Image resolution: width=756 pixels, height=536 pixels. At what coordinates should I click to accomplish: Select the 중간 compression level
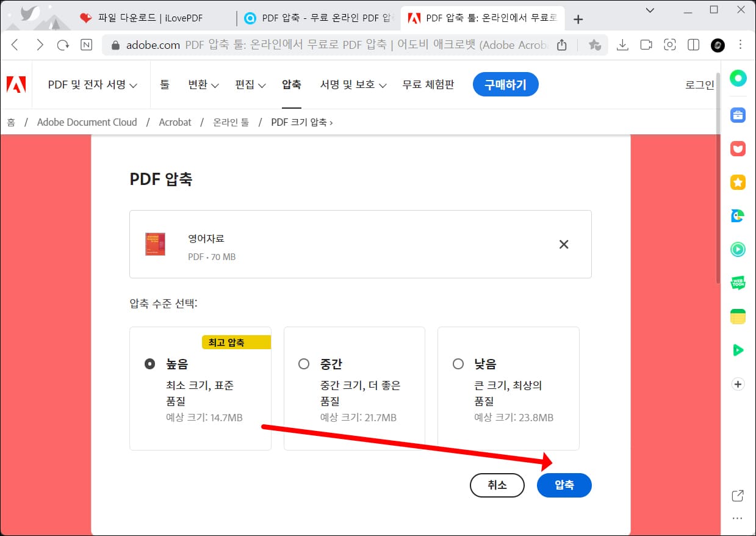click(x=304, y=363)
